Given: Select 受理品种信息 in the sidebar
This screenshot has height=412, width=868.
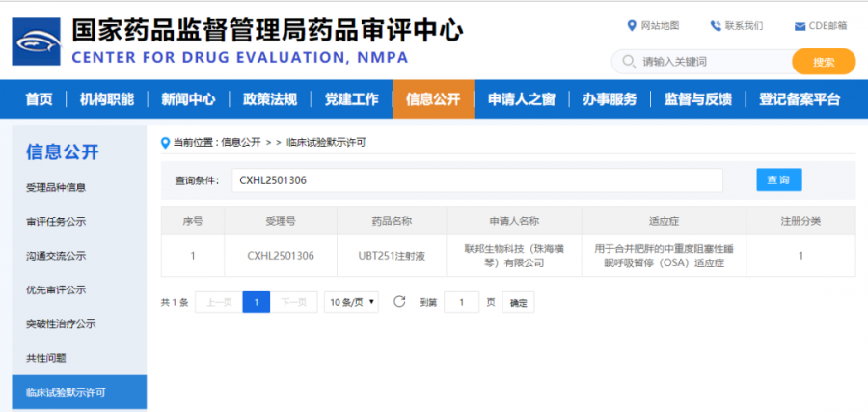Looking at the screenshot, I should click(56, 187).
